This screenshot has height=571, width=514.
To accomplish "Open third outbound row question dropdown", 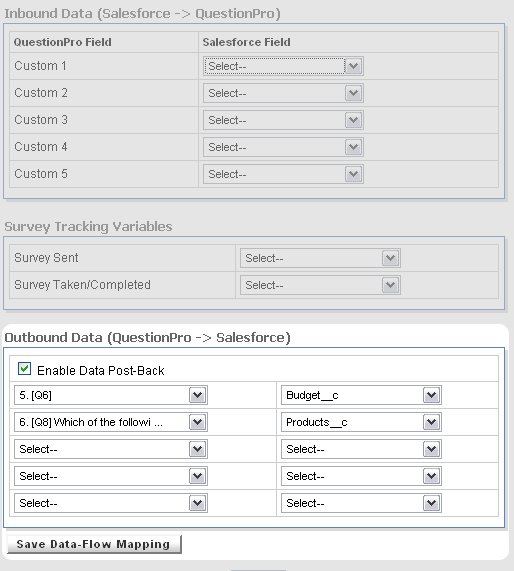I will point(111,449).
